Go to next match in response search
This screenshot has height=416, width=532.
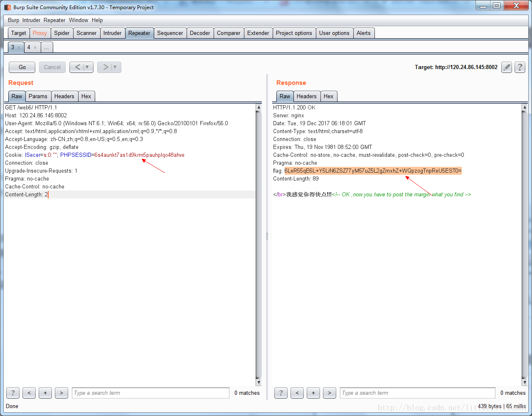(x=330, y=393)
